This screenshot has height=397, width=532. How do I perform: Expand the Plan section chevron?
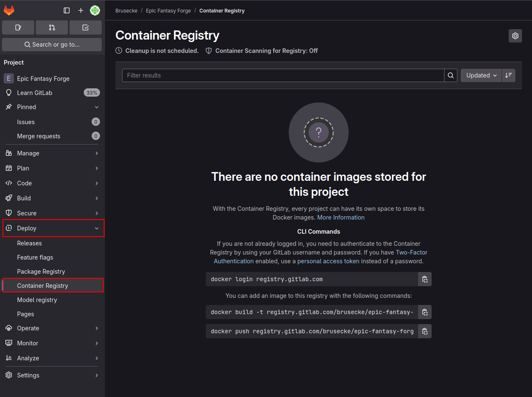[x=97, y=168]
